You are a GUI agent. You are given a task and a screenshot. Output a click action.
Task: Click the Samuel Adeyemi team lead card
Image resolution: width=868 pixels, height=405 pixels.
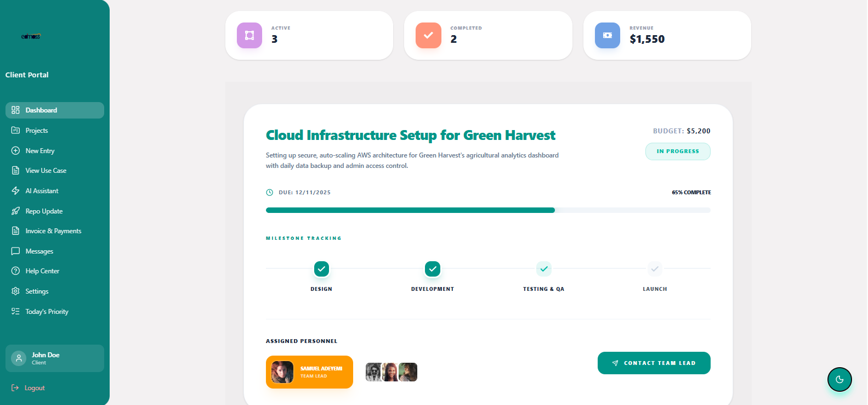pos(309,372)
